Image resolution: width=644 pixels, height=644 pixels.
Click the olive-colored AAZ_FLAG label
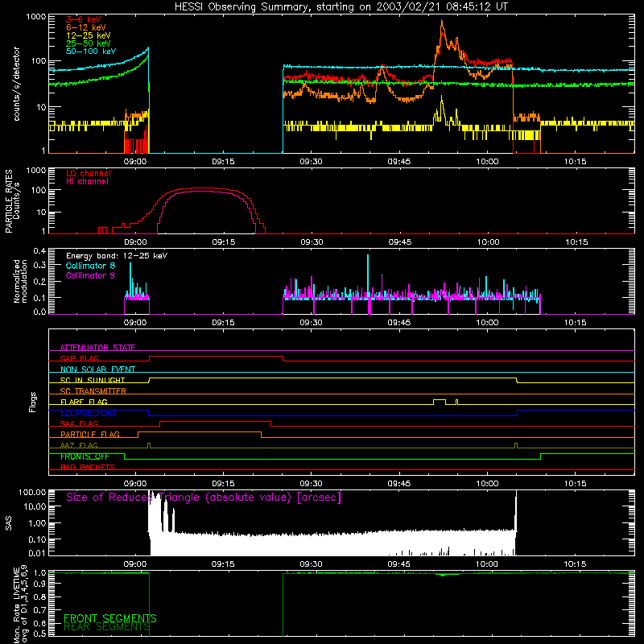(x=79, y=445)
